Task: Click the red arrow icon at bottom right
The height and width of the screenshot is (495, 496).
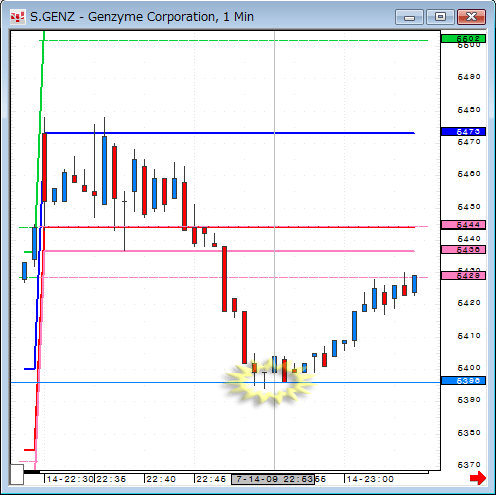Action: (x=478, y=478)
